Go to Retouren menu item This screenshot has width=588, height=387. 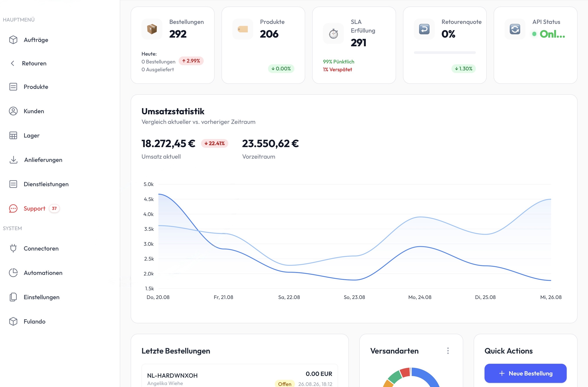click(x=34, y=63)
